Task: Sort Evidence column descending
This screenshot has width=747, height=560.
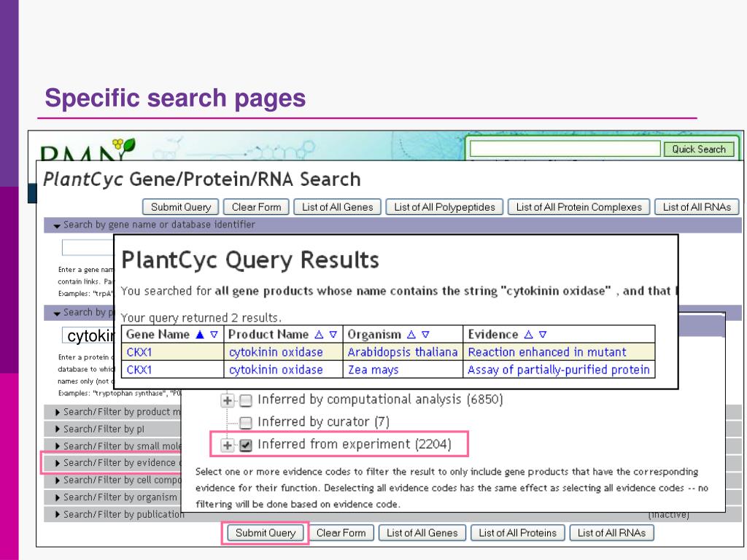Action: (542, 335)
